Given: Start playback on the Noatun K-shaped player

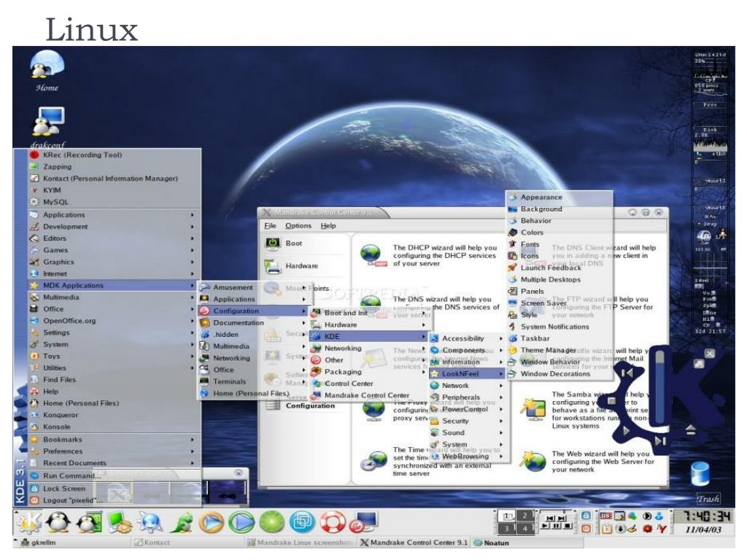Looking at the screenshot, I should (x=627, y=430).
